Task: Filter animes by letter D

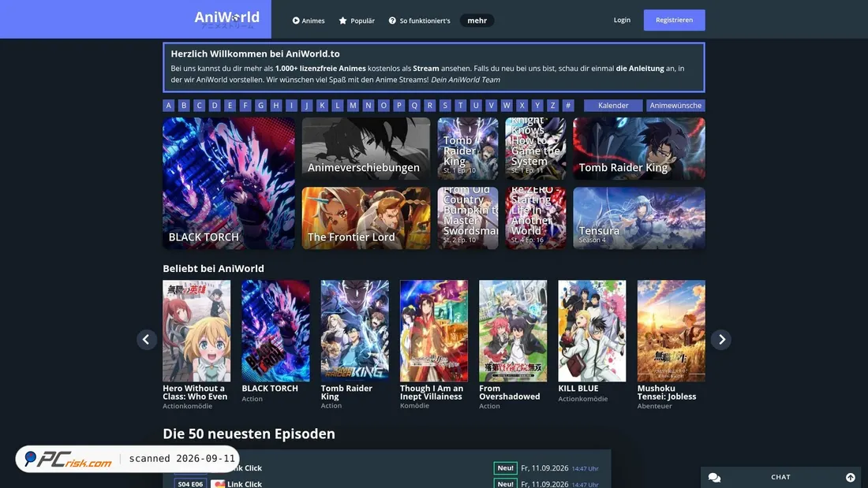Action: 215,105
